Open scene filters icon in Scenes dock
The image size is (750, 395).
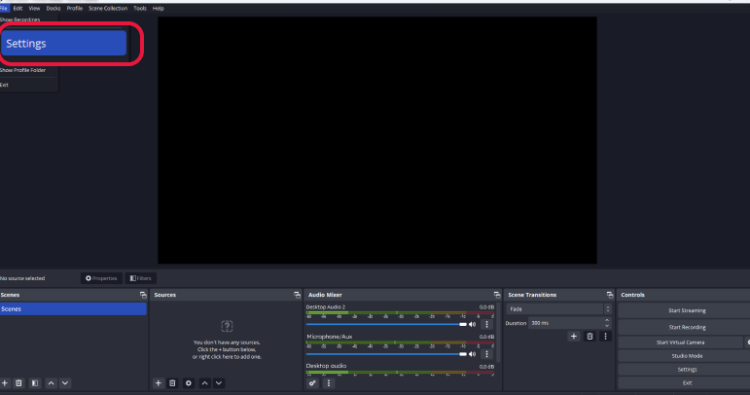[x=35, y=383]
